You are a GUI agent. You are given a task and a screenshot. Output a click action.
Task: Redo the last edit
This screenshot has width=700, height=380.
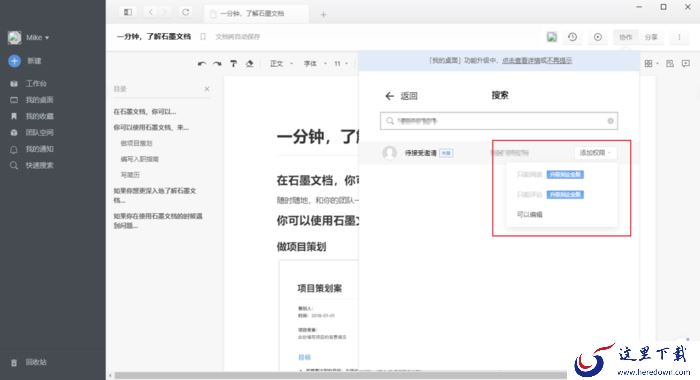pyautogui.click(x=217, y=64)
